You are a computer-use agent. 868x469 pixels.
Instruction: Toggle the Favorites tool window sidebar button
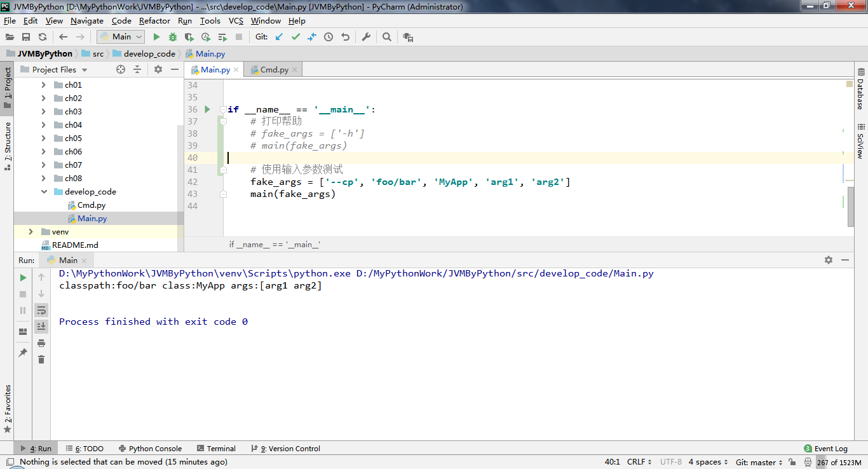(x=7, y=409)
